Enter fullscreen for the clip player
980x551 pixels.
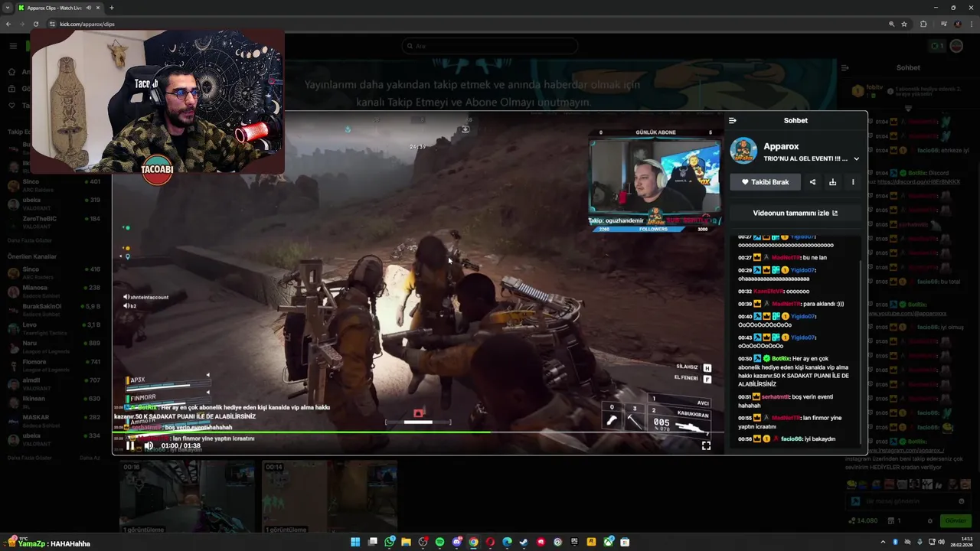tap(706, 445)
